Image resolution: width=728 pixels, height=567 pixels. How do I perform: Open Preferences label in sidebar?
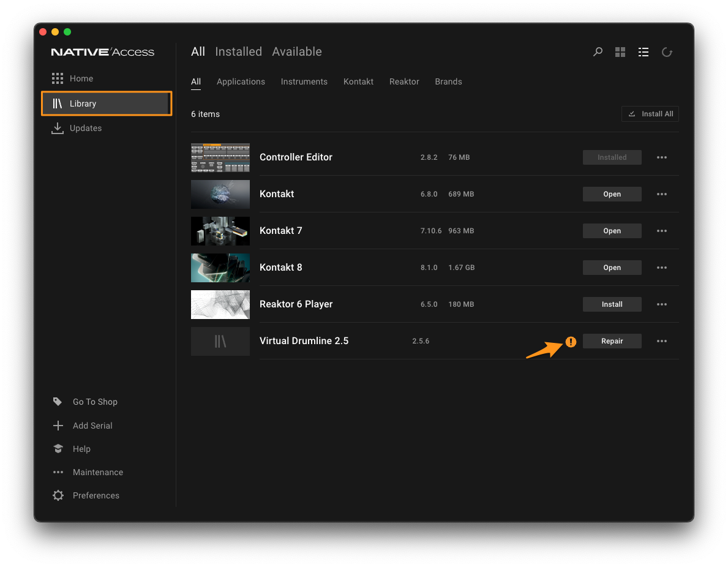click(x=96, y=495)
